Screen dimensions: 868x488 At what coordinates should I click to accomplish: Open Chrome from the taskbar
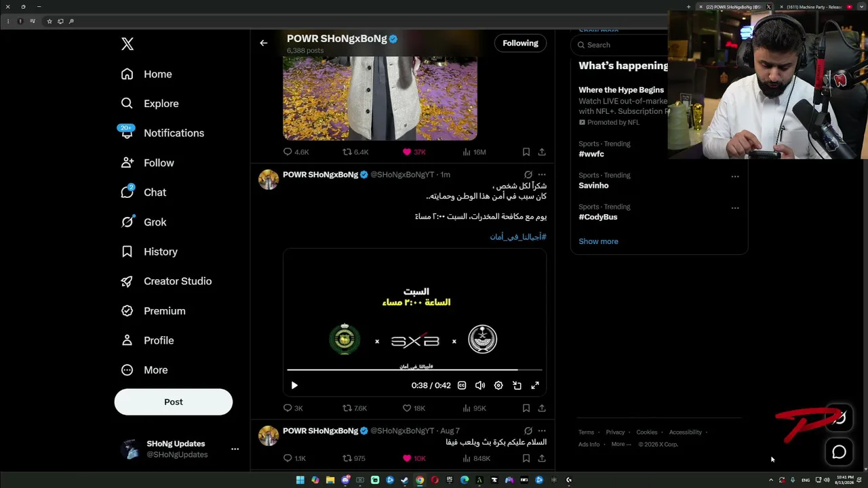pyautogui.click(x=420, y=480)
